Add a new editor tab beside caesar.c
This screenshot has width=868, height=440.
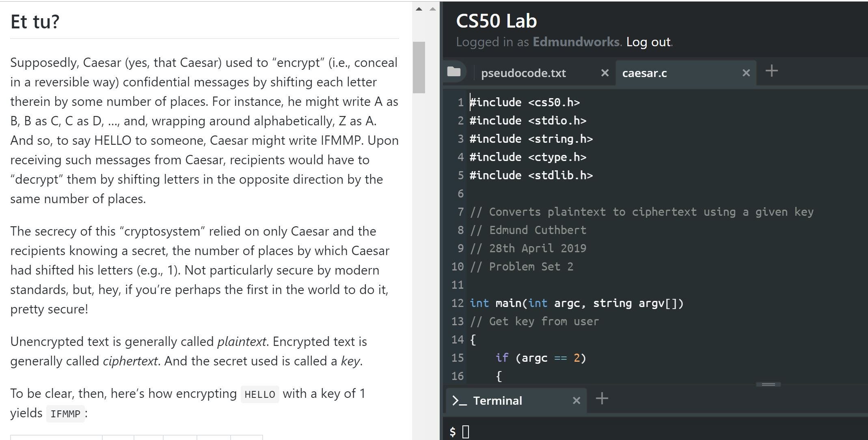point(771,71)
